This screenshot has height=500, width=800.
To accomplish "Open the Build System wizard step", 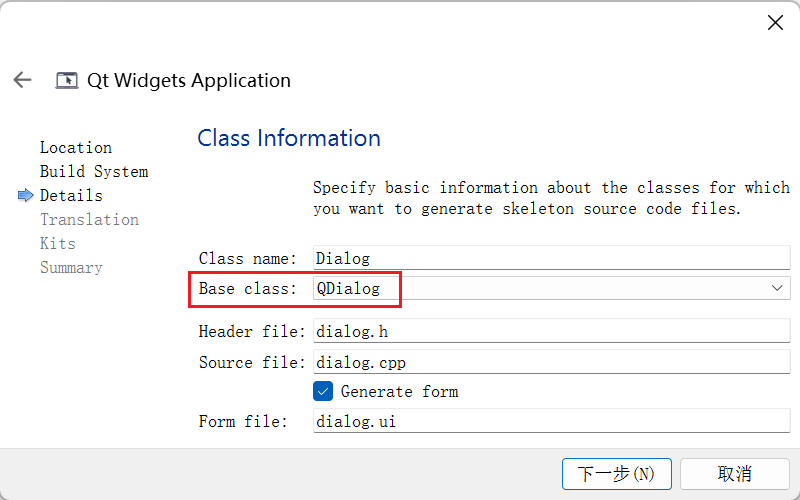I will click(x=94, y=171).
